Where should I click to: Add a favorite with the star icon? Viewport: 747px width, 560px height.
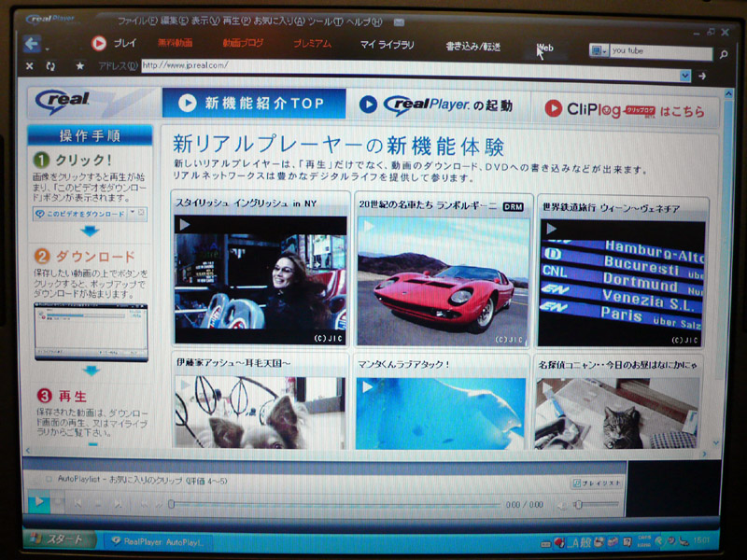pos(80,66)
